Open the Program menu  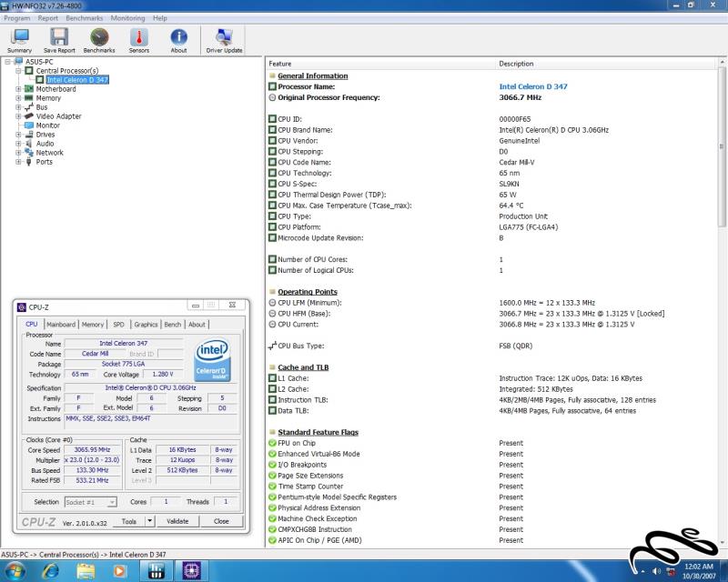16,18
